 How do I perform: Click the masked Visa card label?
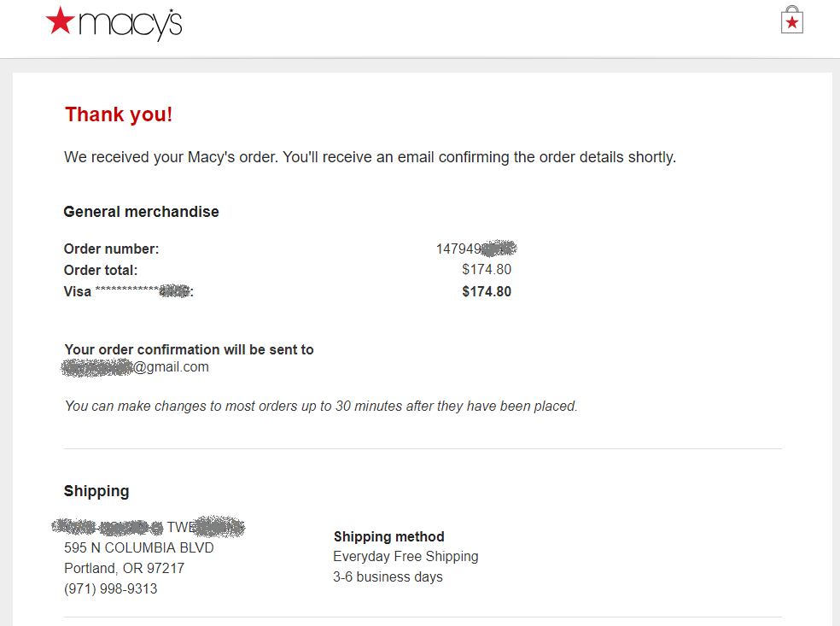128,292
